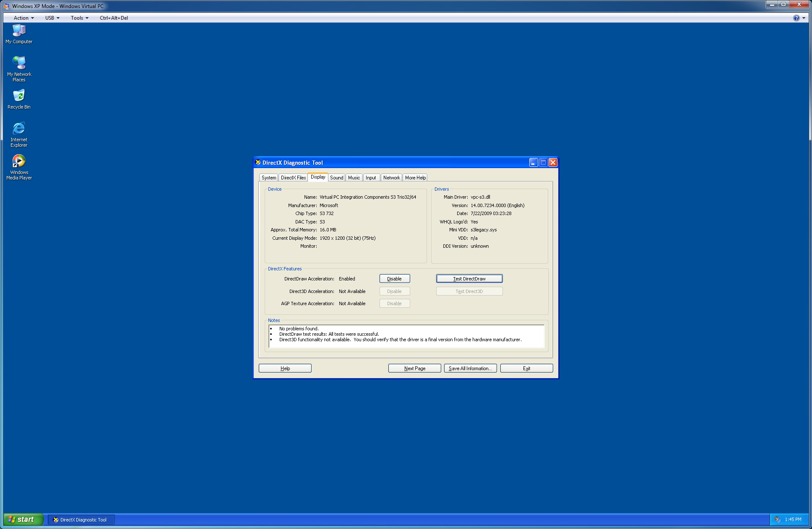Switch to the DirectX Files tab

click(x=293, y=178)
